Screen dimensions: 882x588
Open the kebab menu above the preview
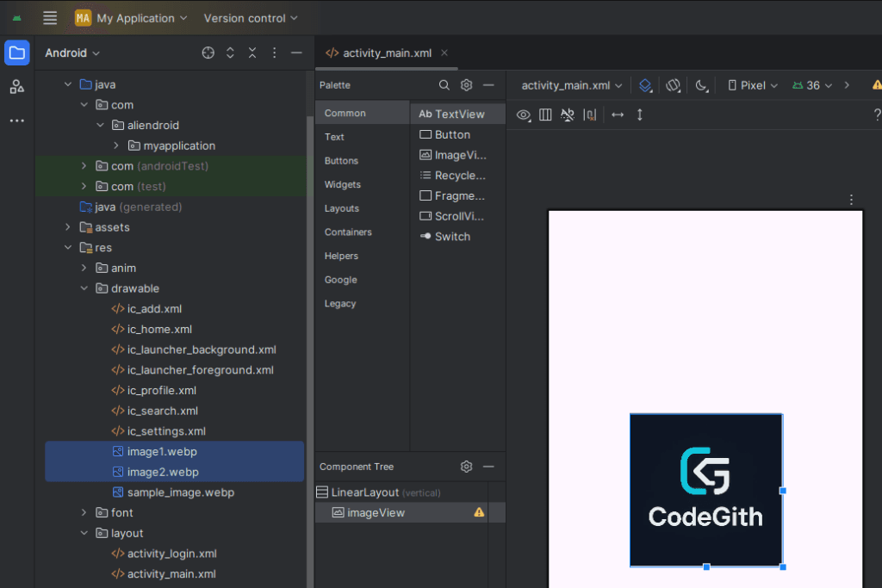click(851, 200)
